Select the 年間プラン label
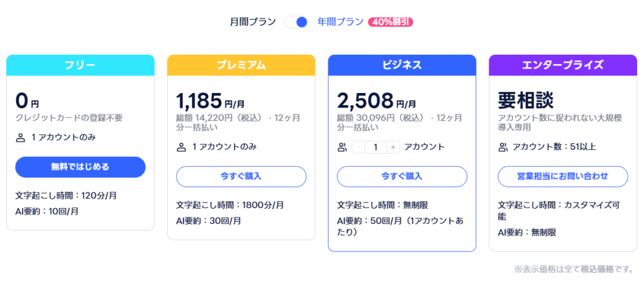 [340, 22]
